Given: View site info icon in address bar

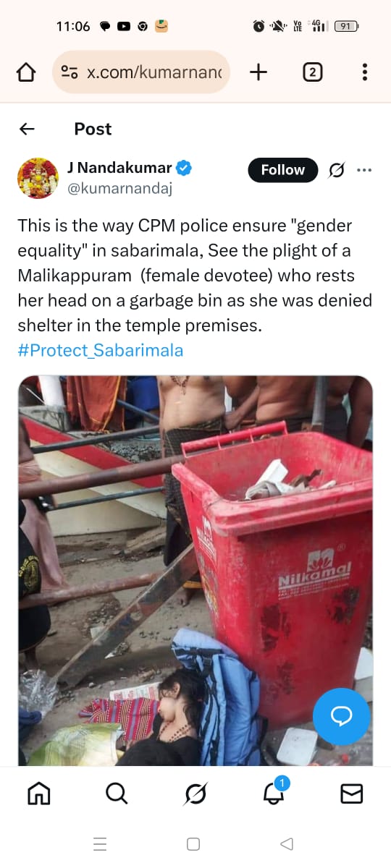Looking at the screenshot, I should click(70, 72).
